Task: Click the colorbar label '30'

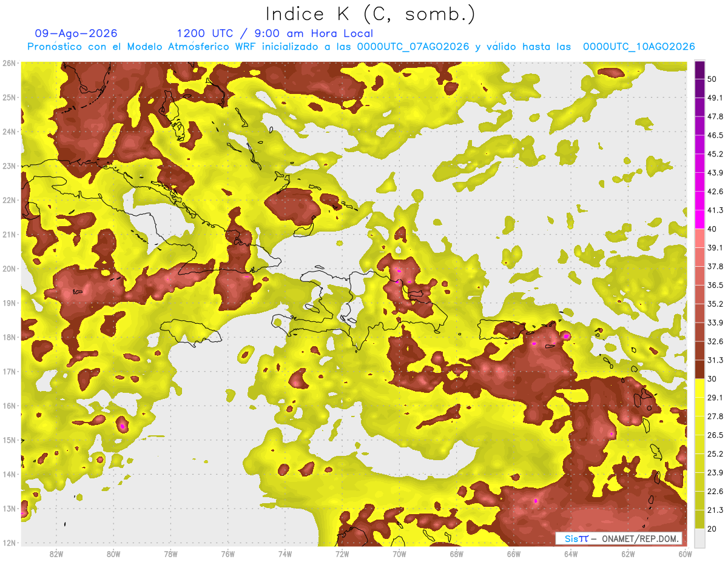Action: click(712, 379)
